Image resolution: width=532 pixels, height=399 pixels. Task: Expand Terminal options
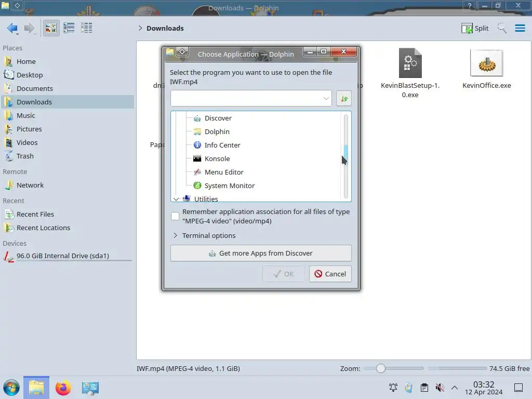coord(175,235)
